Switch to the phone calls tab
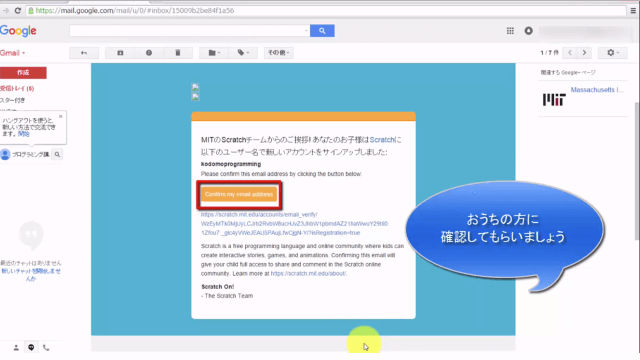The image size is (640, 360). coord(46,347)
